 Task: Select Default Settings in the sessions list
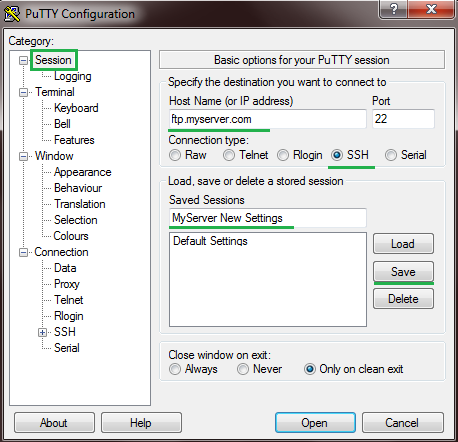[x=210, y=241]
